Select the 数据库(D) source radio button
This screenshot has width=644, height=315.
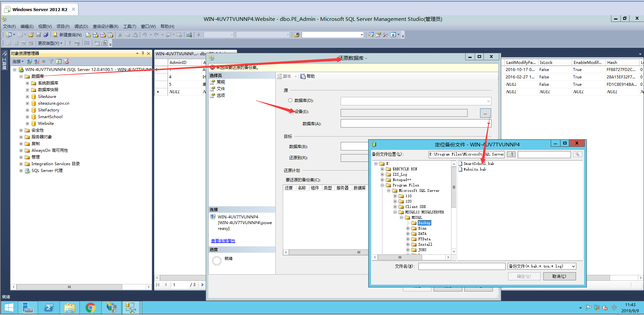click(x=290, y=100)
